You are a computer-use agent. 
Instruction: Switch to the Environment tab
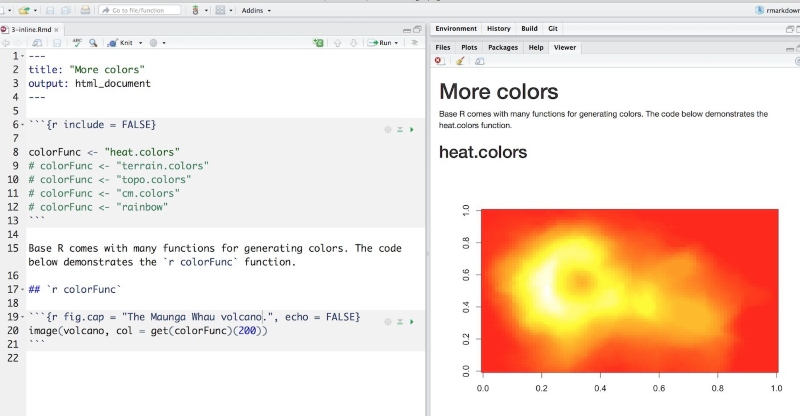point(456,29)
